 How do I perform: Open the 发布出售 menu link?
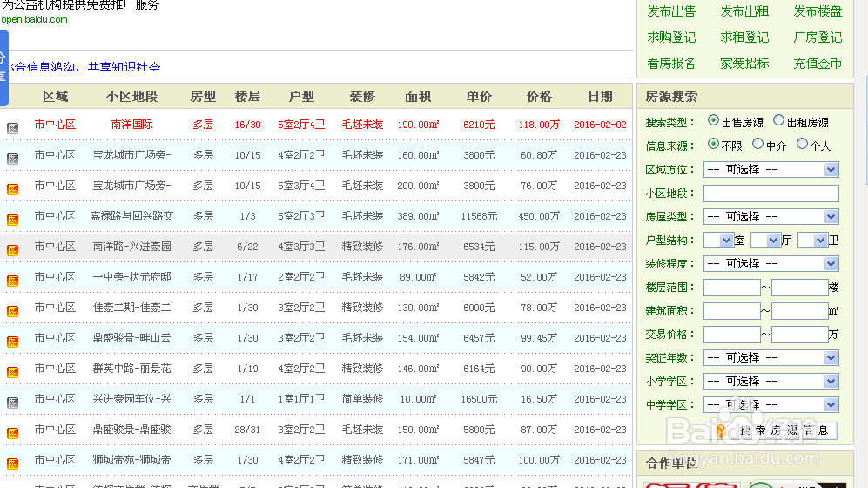pos(671,11)
